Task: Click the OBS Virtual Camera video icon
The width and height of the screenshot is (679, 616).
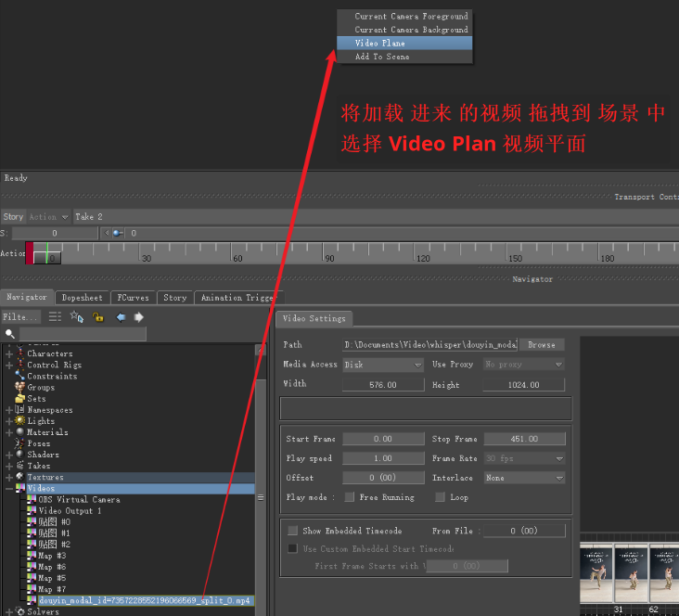Action: [x=31, y=500]
